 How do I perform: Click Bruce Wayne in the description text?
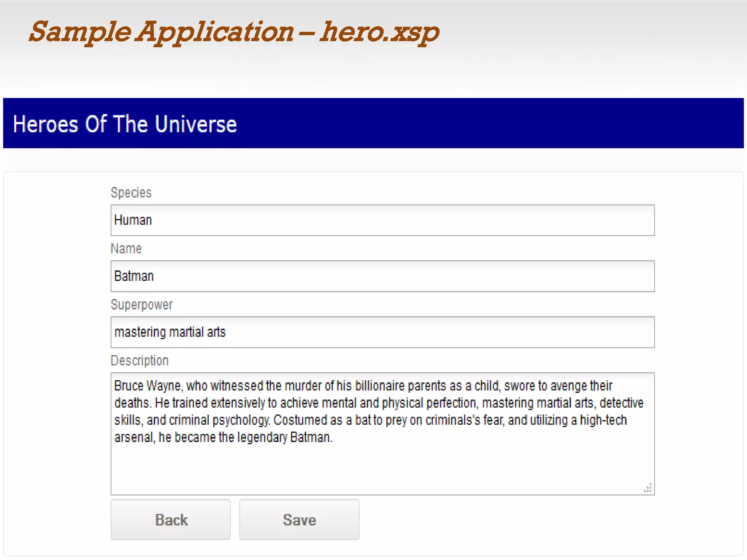(147, 386)
